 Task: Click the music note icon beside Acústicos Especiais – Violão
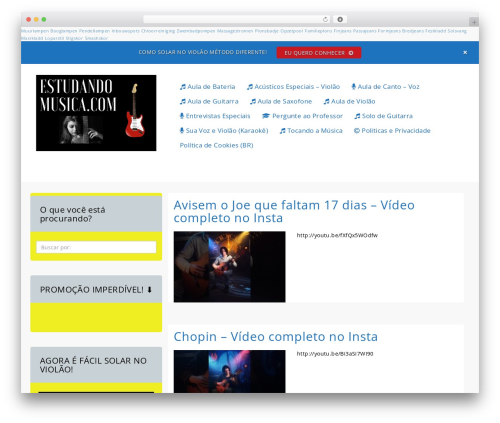coord(250,87)
